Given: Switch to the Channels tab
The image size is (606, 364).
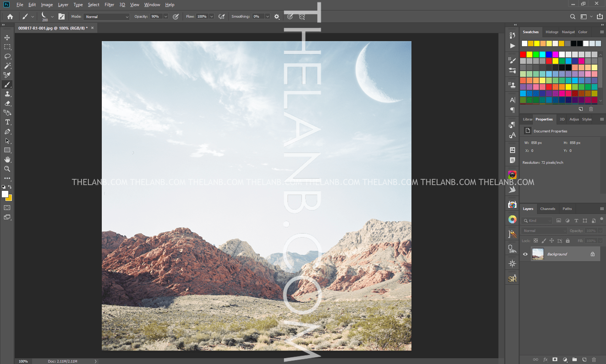Looking at the screenshot, I should coord(548,209).
